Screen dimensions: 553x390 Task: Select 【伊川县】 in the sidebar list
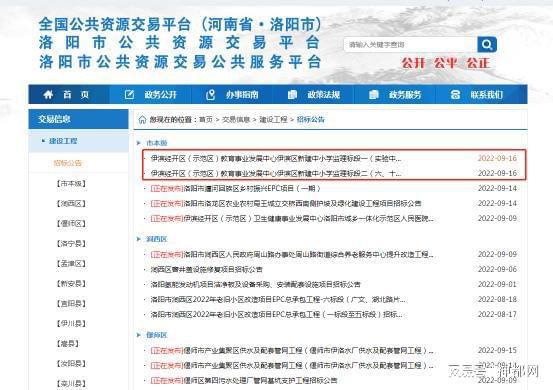[x=71, y=324]
